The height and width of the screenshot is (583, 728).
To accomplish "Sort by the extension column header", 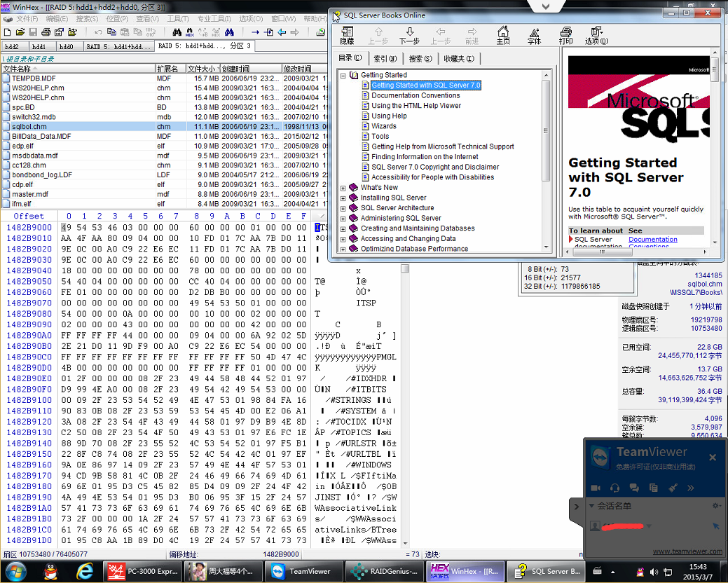I will pos(170,69).
